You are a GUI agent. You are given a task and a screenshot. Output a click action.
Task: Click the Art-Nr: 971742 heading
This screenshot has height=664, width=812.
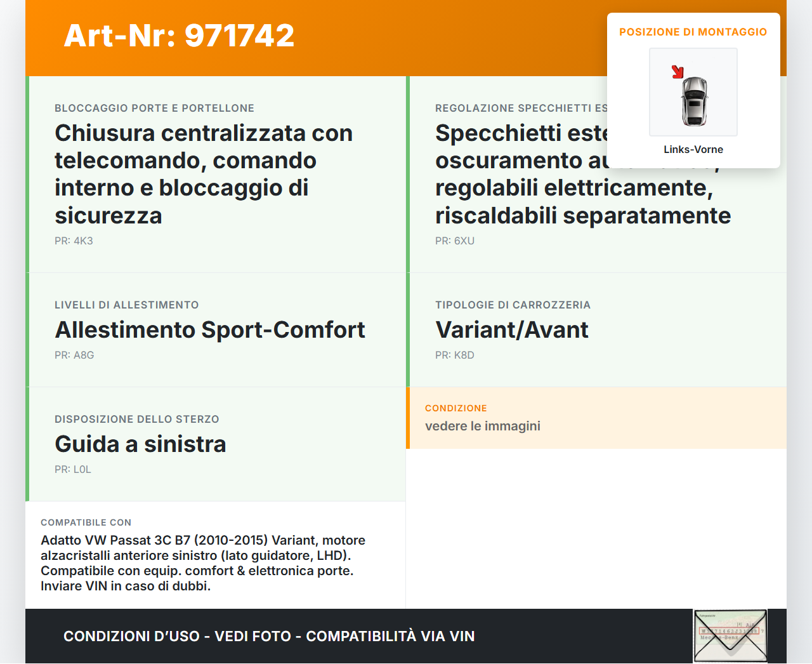click(179, 36)
